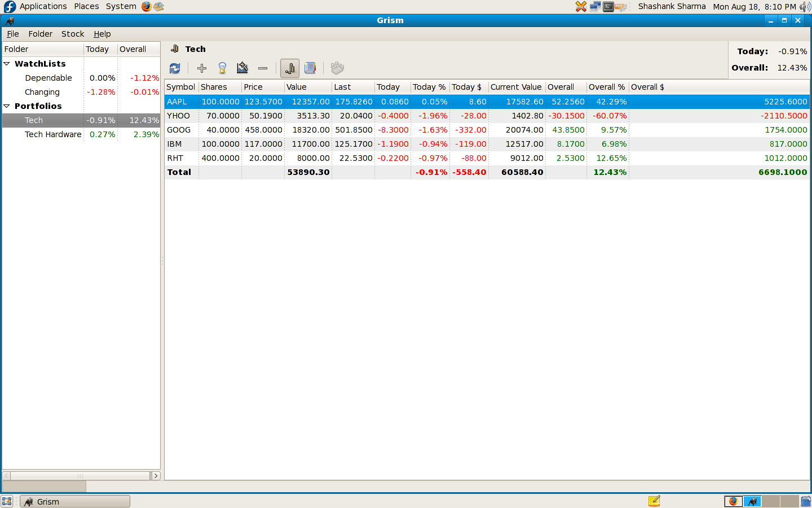This screenshot has width=812, height=508.
Task: Click the greyed-out bricks icon in the toolbar
Action: pos(337,68)
